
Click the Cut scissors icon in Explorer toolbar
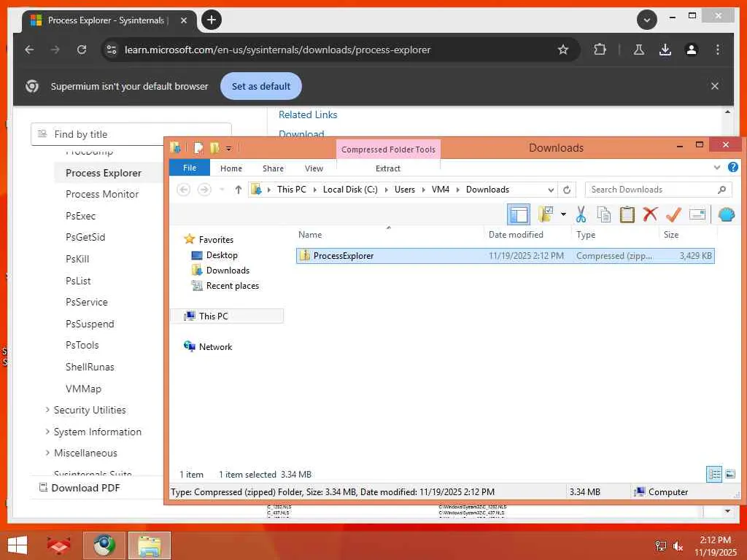(581, 214)
